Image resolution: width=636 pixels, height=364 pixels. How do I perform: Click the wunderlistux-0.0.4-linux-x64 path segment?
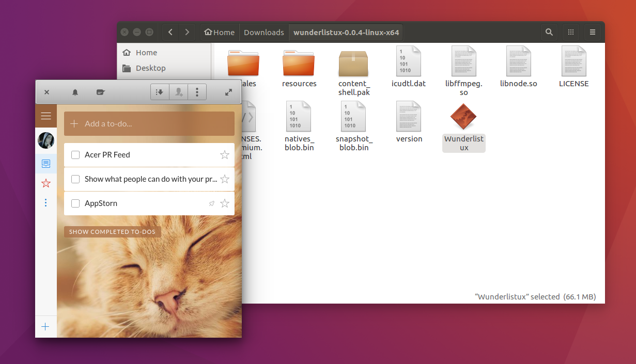(346, 32)
